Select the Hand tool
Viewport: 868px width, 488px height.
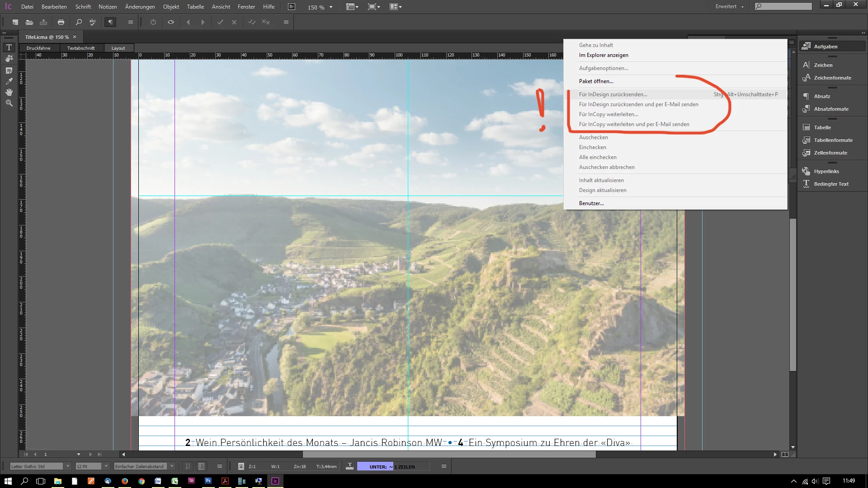(9, 92)
